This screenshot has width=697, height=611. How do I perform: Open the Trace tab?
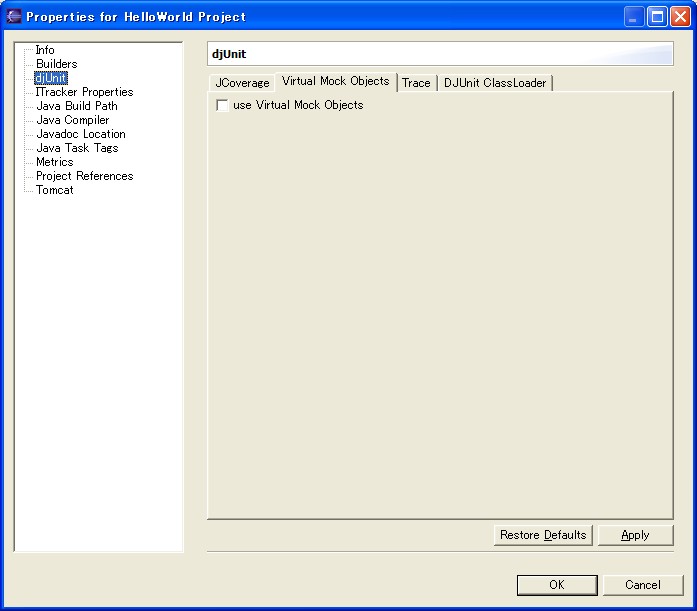coord(416,83)
